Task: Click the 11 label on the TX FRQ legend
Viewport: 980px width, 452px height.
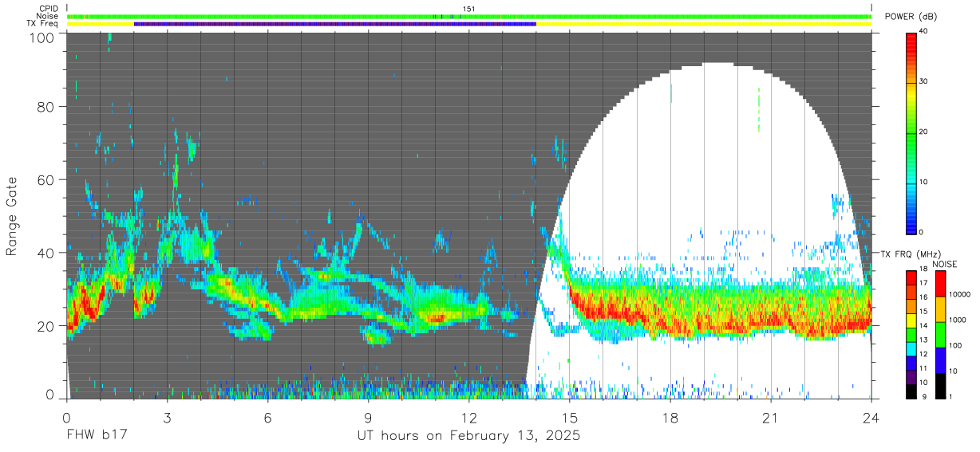Action: 923,369
